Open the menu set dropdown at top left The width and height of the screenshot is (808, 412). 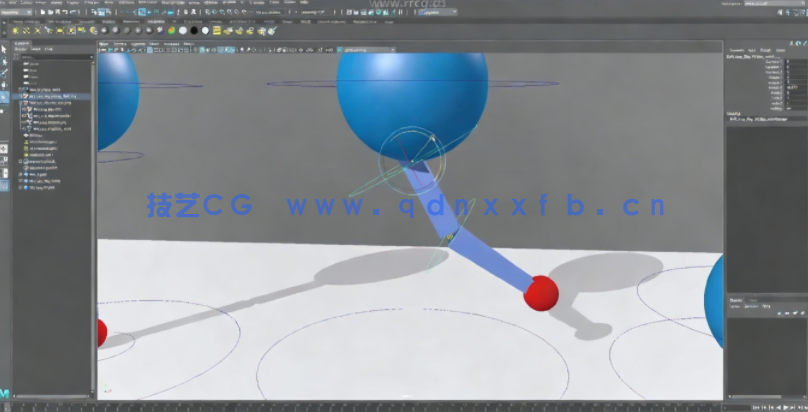(17, 12)
